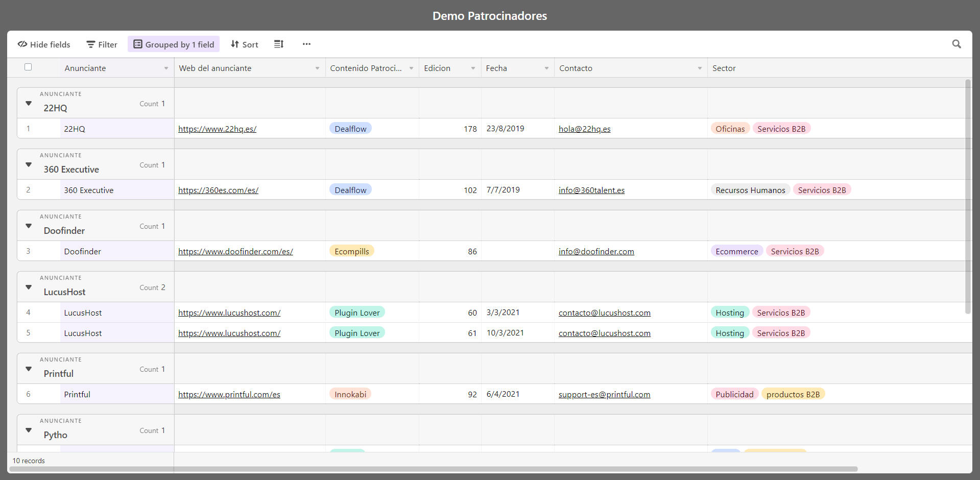Select the Printful cell in row 6
Viewport: 980px width, 480px height.
[x=117, y=394]
